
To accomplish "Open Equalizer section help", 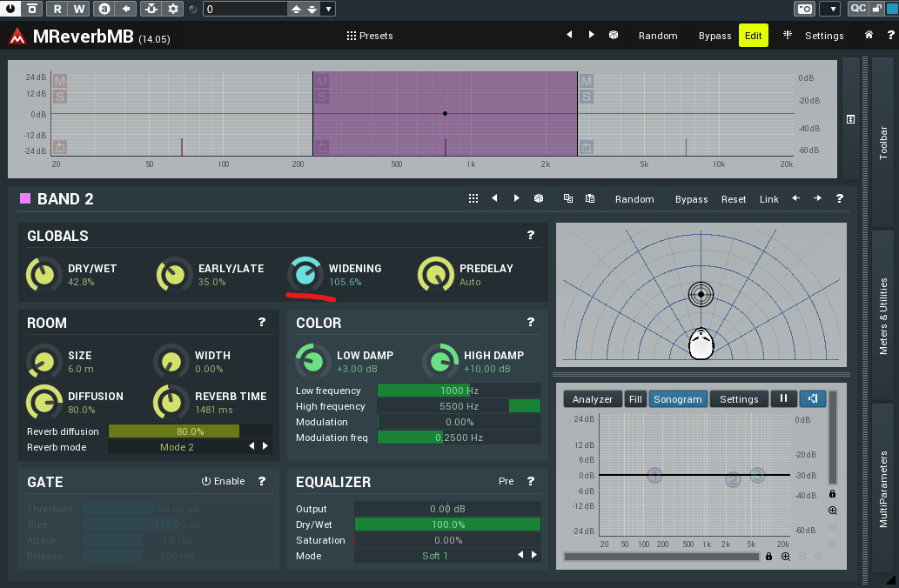I will [x=530, y=481].
